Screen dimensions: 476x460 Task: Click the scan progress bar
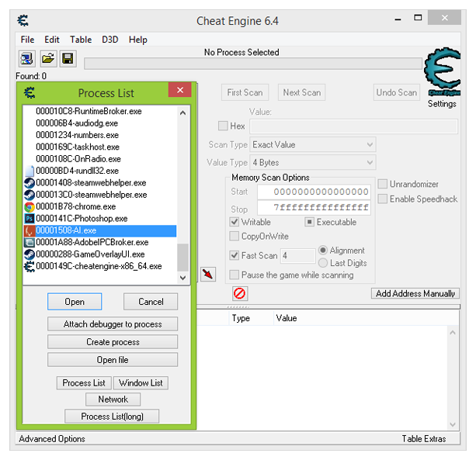(253, 64)
